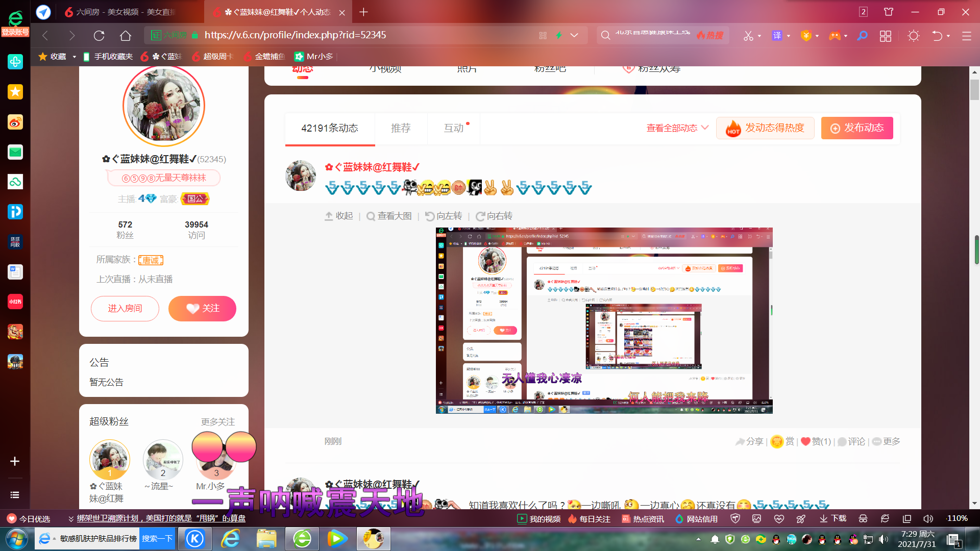Image resolution: width=980 pixels, height=551 pixels.
Task: Open the KuGou K icon on taskbar
Action: pos(195,539)
